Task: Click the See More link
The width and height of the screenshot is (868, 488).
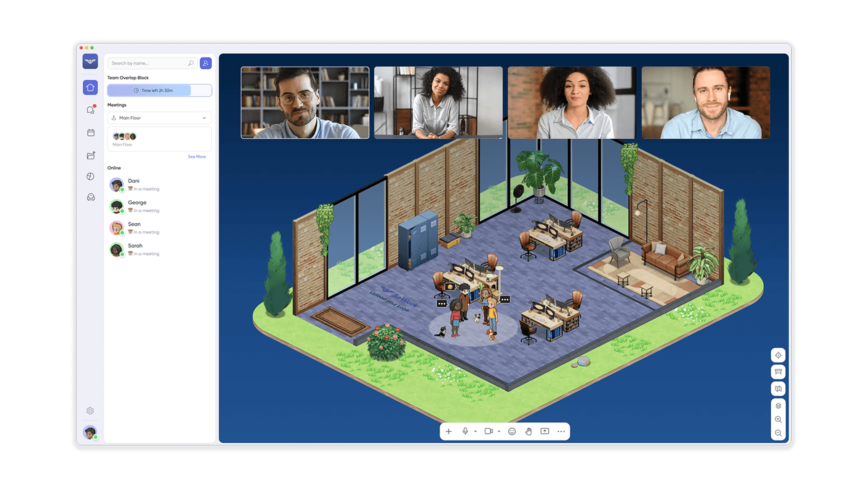Action: point(197,157)
